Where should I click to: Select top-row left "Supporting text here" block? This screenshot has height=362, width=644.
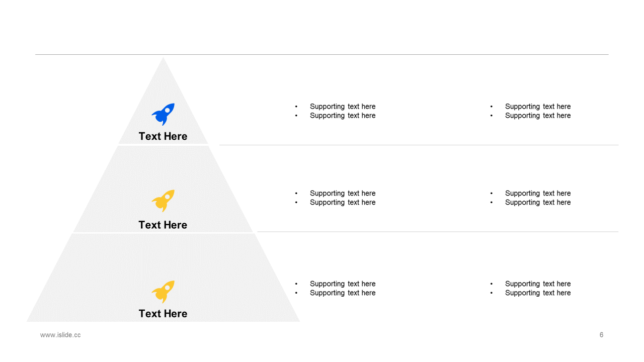tap(335, 111)
